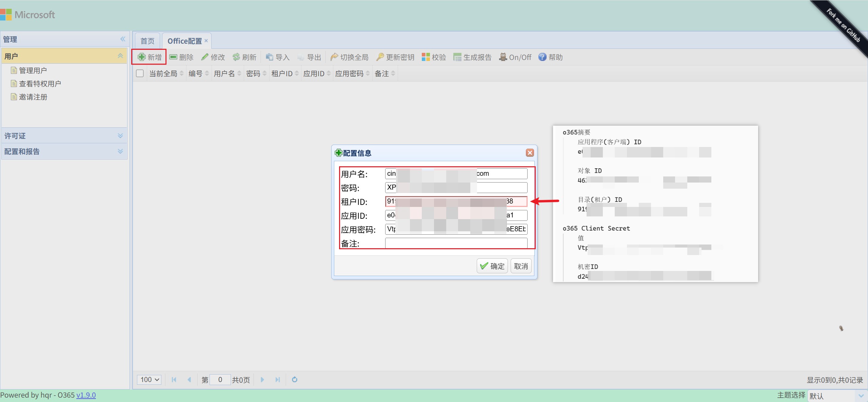
Task: Click the 应用密码 input field
Action: tap(456, 229)
